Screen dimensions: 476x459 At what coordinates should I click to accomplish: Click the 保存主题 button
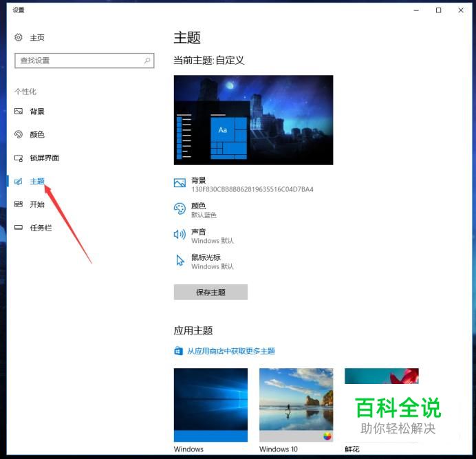(x=210, y=292)
